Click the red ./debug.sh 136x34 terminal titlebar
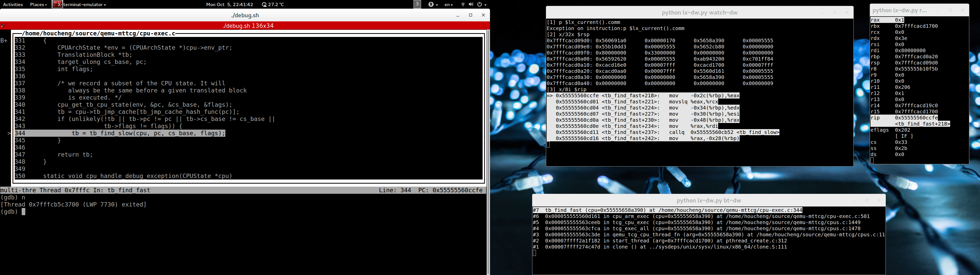980x275 pixels. [x=248, y=26]
